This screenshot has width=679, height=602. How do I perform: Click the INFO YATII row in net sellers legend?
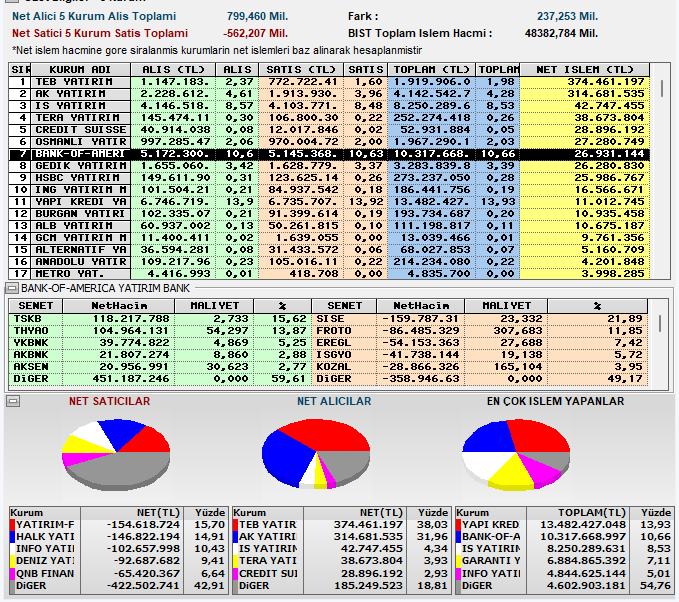coord(118,549)
